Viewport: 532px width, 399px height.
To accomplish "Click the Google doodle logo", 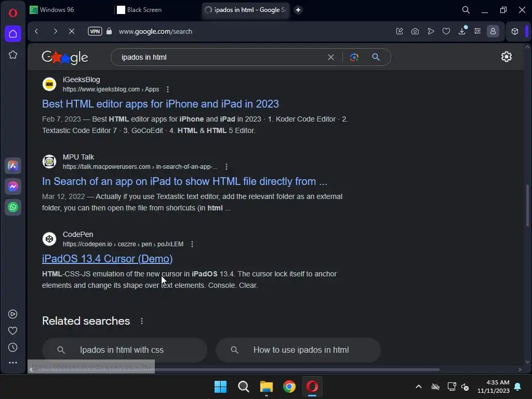I will [65, 57].
